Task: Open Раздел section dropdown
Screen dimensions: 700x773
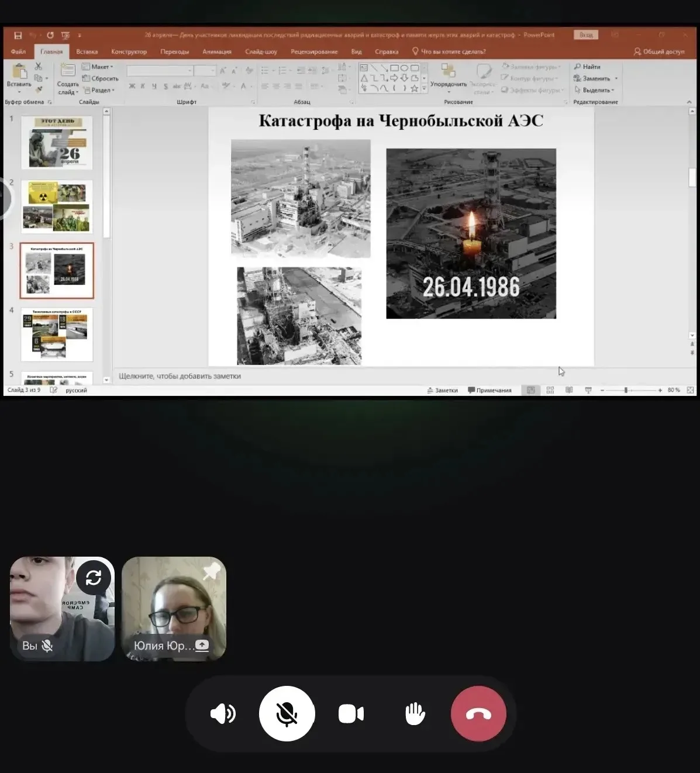Action: (99, 90)
